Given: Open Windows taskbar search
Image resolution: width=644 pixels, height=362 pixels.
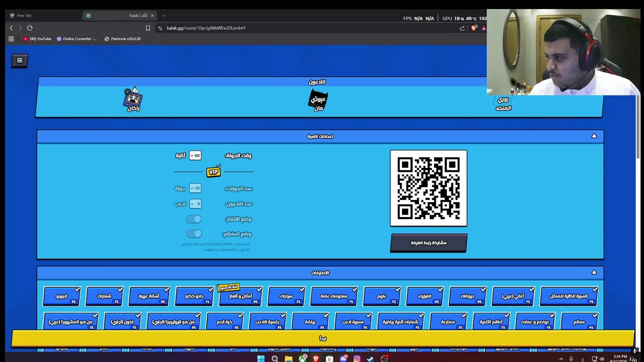Looking at the screenshot, I should point(275,358).
